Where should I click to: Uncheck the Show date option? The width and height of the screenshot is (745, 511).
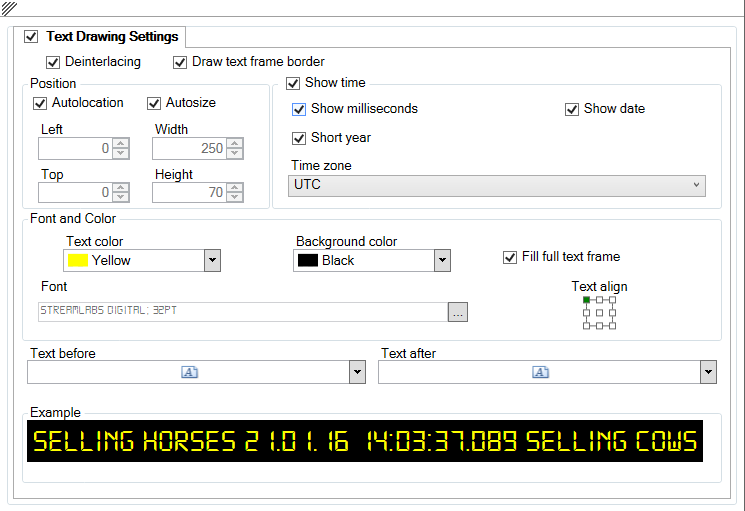pos(572,109)
